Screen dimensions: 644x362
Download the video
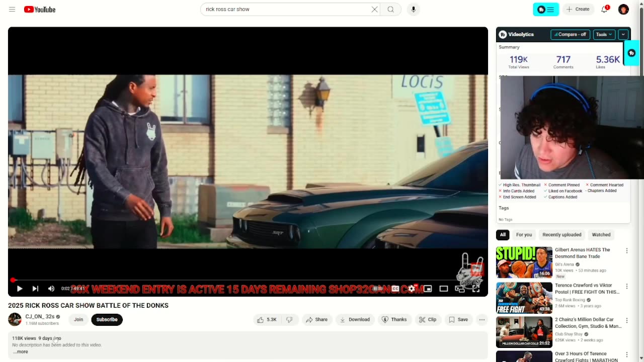click(355, 319)
